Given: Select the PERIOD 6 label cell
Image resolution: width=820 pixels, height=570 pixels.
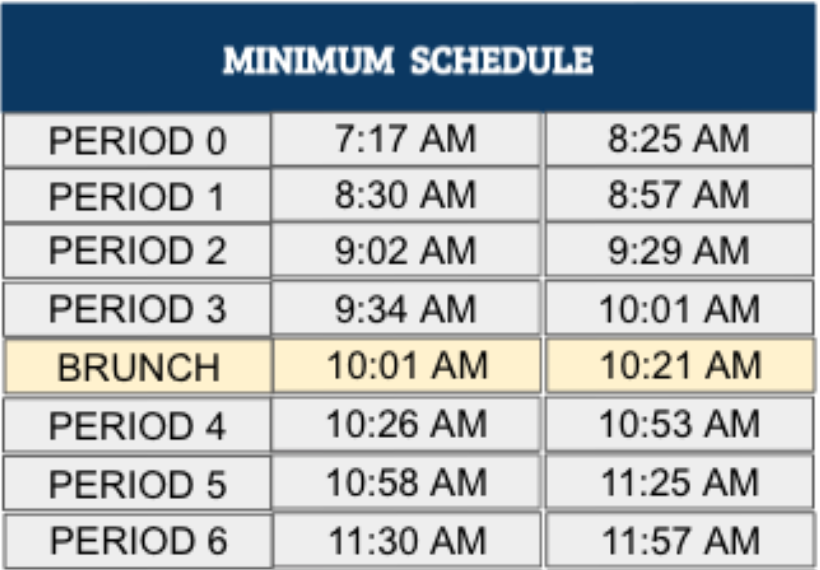Looking at the screenshot, I should (138, 541).
